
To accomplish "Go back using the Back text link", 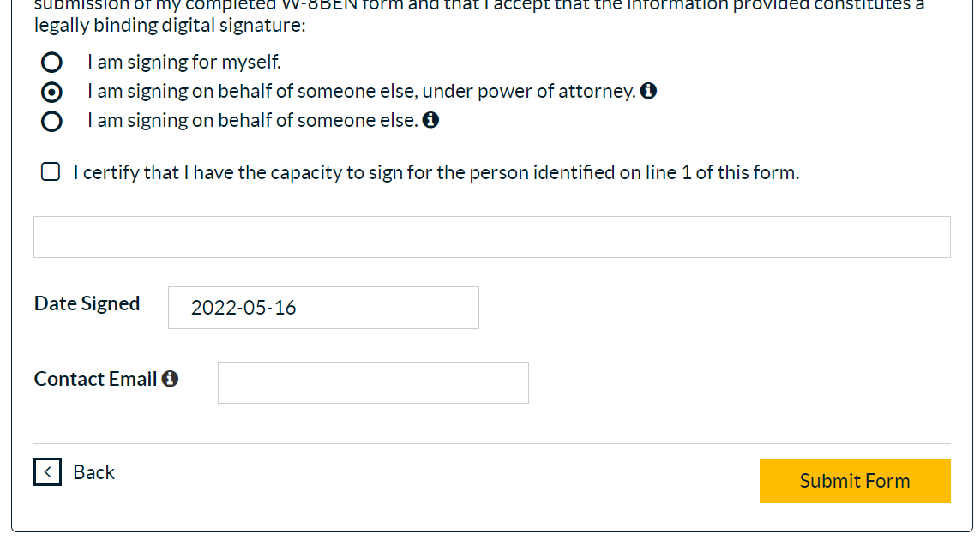I will (x=93, y=472).
